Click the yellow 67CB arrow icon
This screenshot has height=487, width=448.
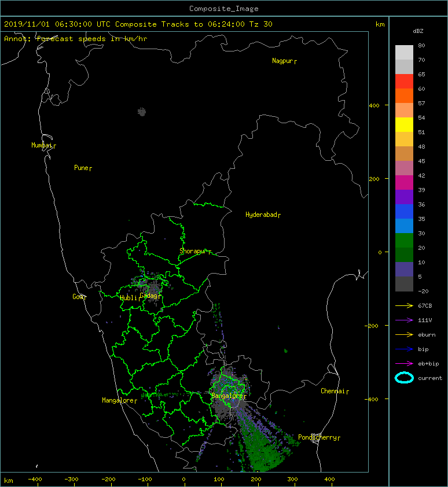tap(404, 305)
